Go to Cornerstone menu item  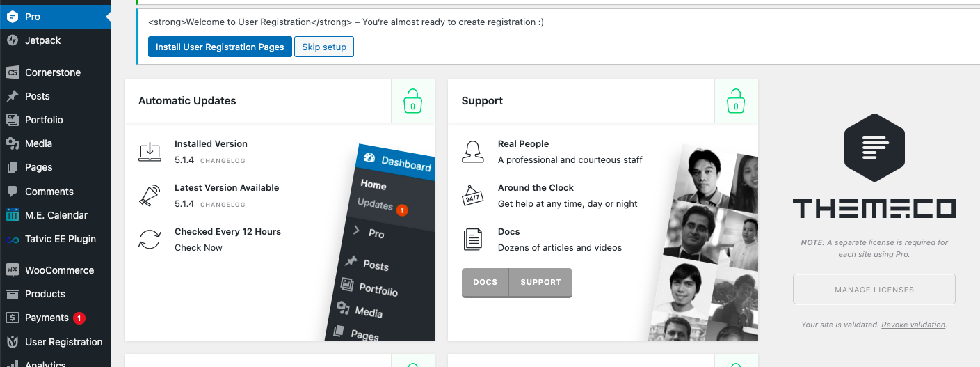pyautogui.click(x=56, y=72)
